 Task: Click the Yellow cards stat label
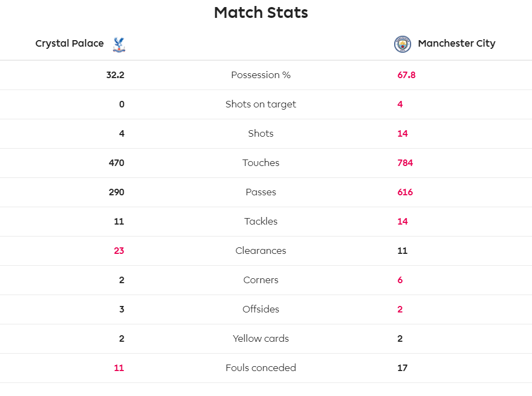(260, 338)
